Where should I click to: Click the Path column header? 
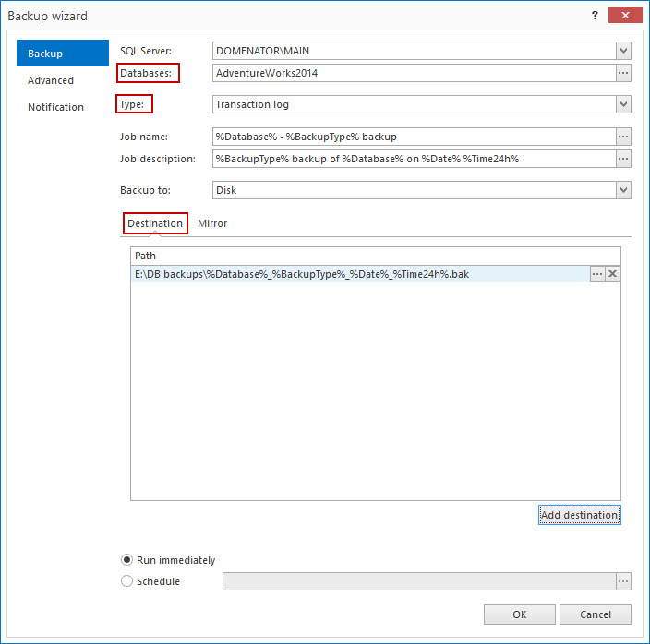pyautogui.click(x=376, y=256)
